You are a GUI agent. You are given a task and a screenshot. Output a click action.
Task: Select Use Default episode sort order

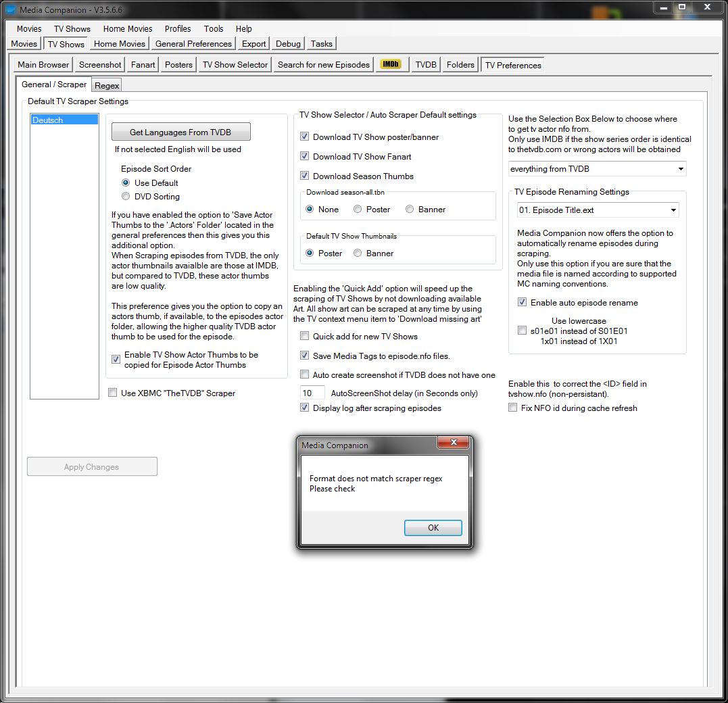(x=125, y=183)
